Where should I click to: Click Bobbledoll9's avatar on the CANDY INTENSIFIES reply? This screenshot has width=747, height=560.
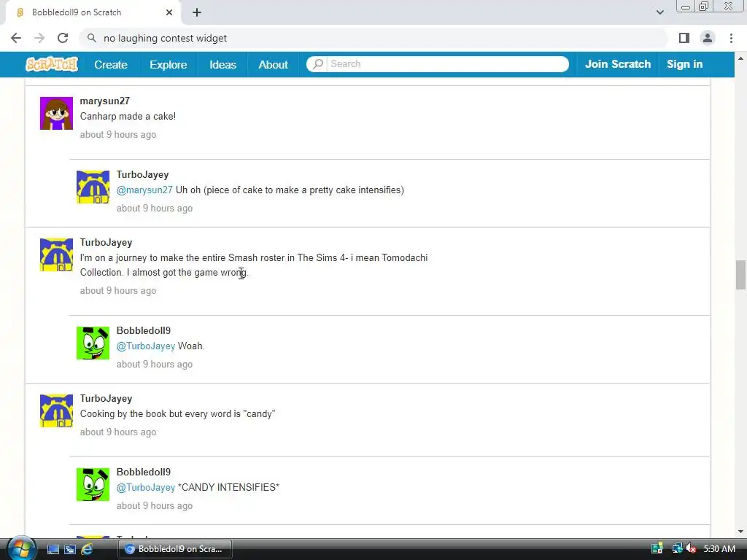(x=93, y=484)
